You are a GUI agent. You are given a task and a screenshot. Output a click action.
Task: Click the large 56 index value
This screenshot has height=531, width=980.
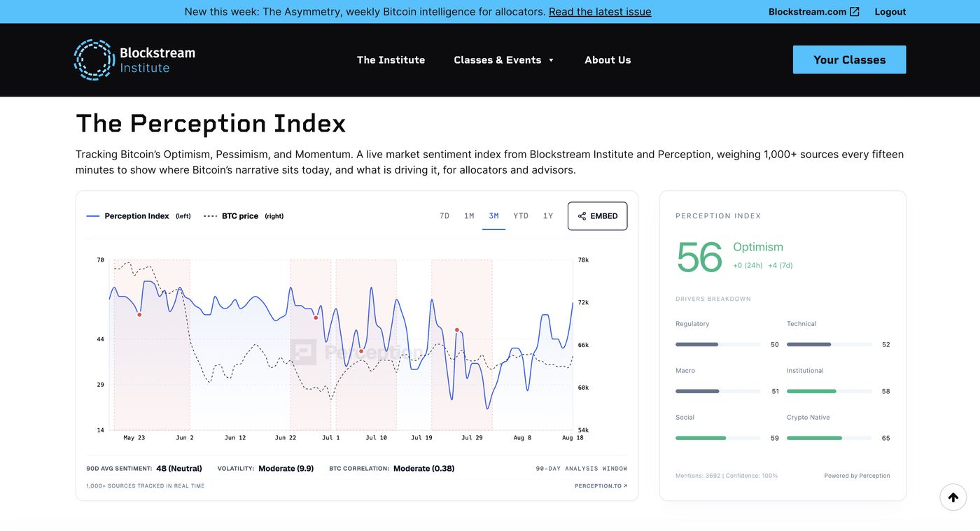(699, 257)
